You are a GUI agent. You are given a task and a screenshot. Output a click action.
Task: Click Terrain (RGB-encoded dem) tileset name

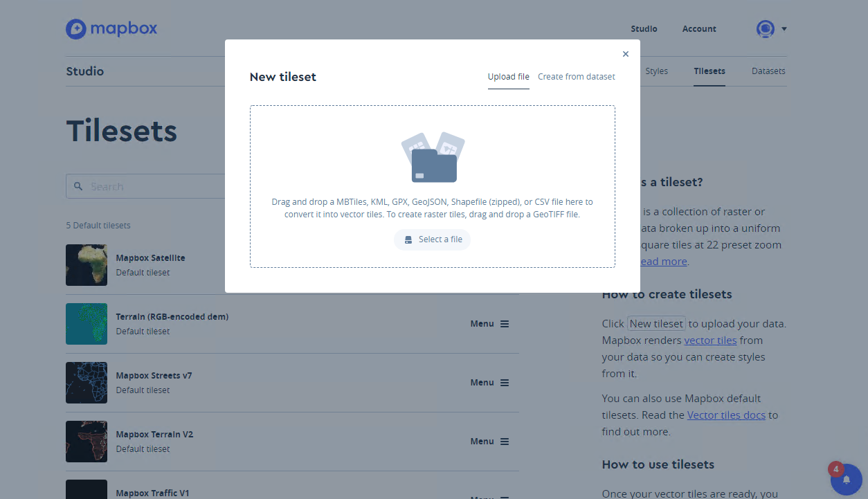tap(172, 317)
